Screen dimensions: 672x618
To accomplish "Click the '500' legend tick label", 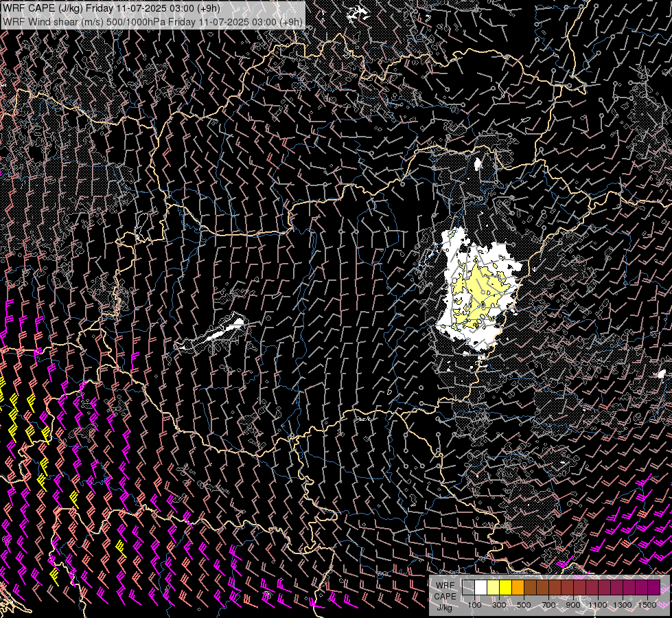I will 524,605.
